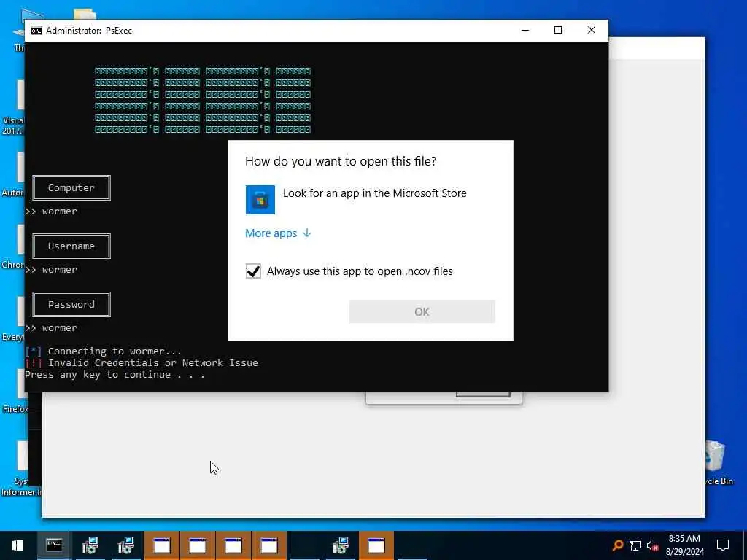Viewport: 747px width, 560px height.
Task: Click the down arrow beside More apps
Action: [x=307, y=233]
